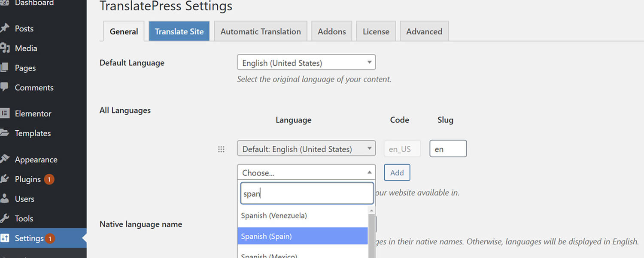Image resolution: width=644 pixels, height=258 pixels.
Task: Click the Settings sliders icon
Action: [x=4, y=238]
